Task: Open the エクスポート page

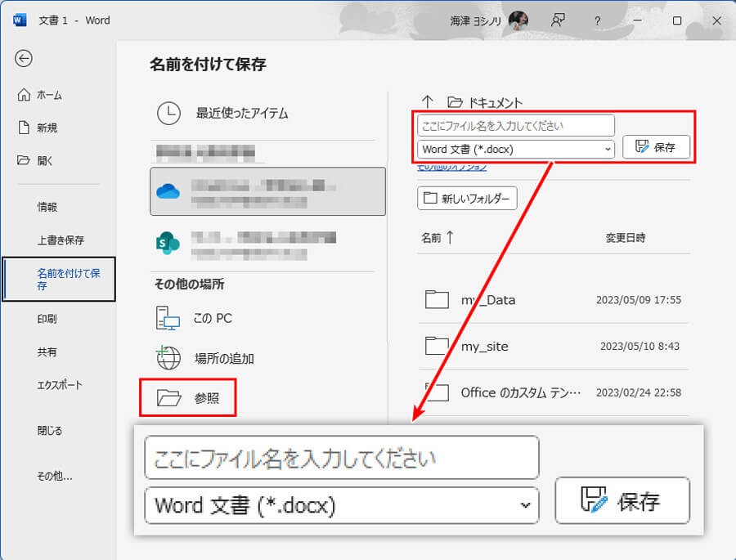Action: pos(60,385)
